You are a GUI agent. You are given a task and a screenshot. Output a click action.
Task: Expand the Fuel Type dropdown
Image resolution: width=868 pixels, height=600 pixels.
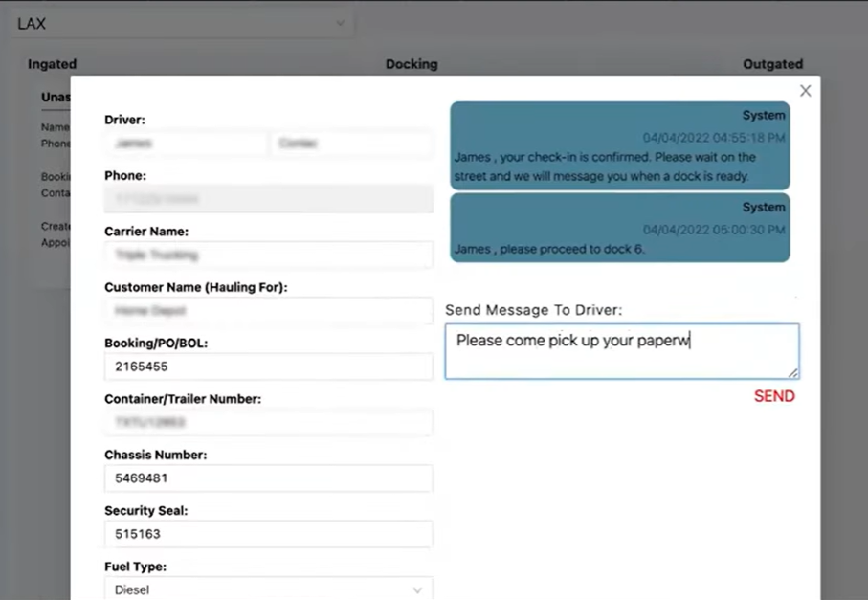pos(417,589)
